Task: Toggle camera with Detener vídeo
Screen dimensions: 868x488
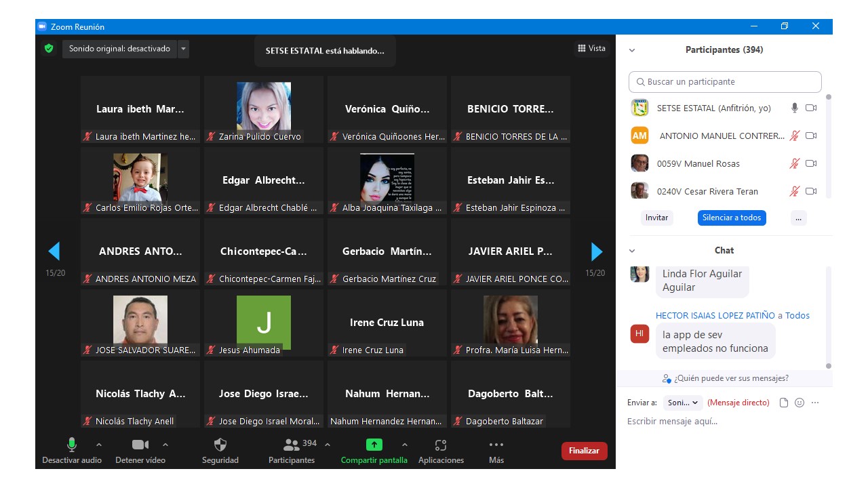Action: [x=140, y=445]
